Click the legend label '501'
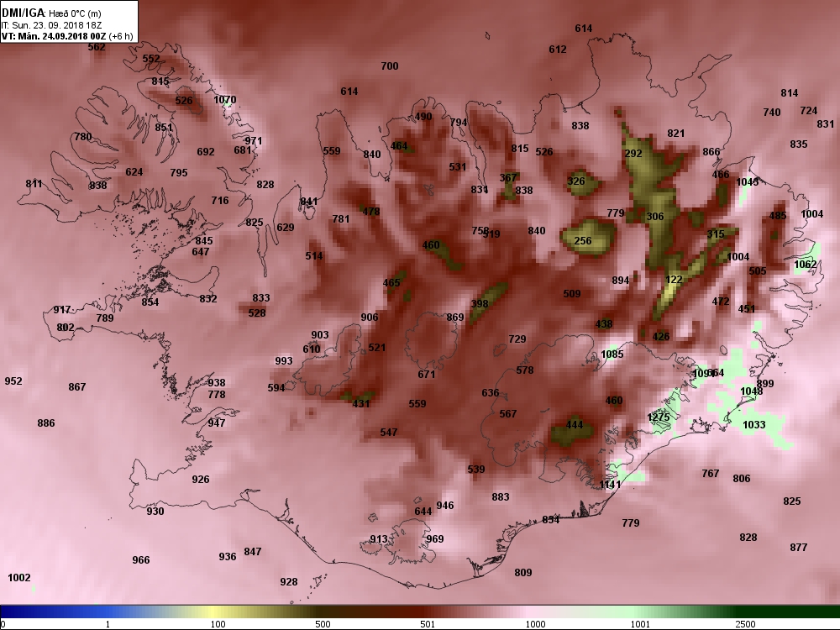The height and width of the screenshot is (630, 840). point(428,624)
